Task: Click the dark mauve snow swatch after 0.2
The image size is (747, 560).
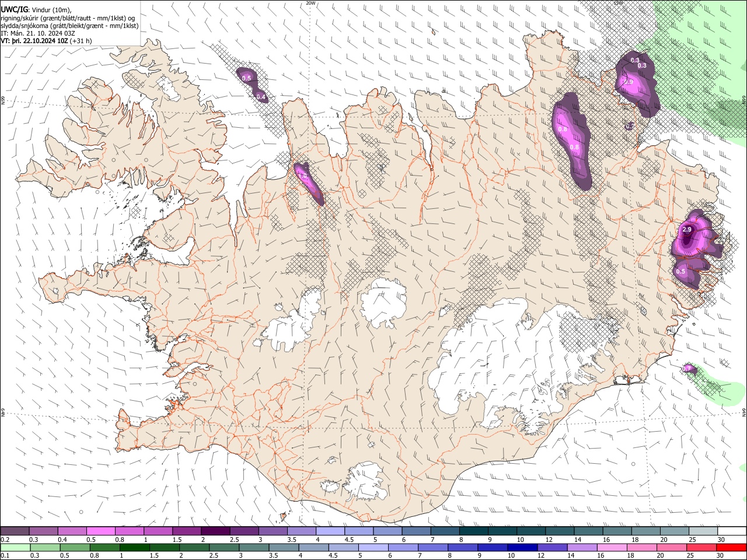Action: point(15,531)
